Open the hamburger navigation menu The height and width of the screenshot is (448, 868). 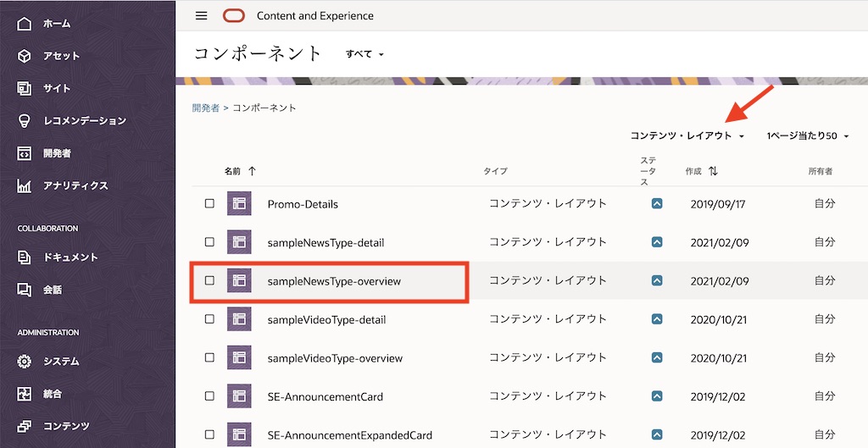coord(201,16)
